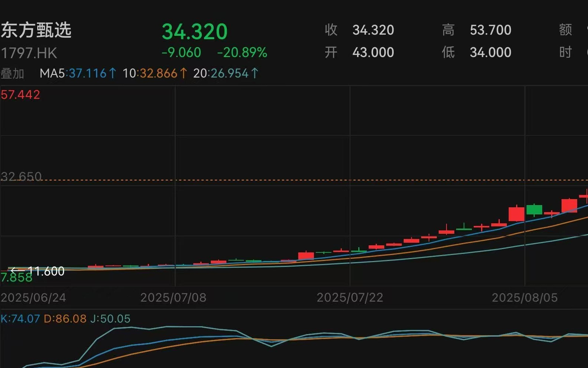Click the 11.600 low-point marker

38,271
